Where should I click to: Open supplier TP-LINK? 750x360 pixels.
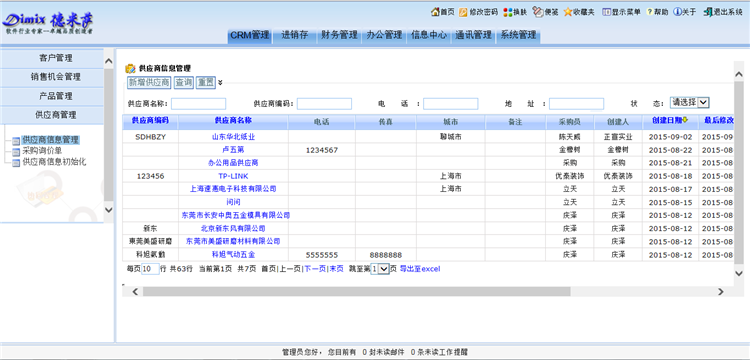pos(233,176)
